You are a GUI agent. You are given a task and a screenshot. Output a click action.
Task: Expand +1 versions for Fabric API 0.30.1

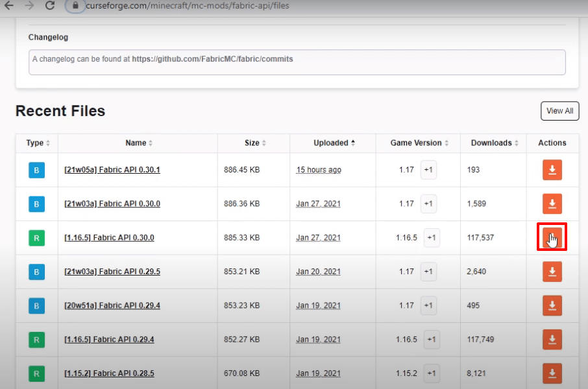pyautogui.click(x=428, y=170)
